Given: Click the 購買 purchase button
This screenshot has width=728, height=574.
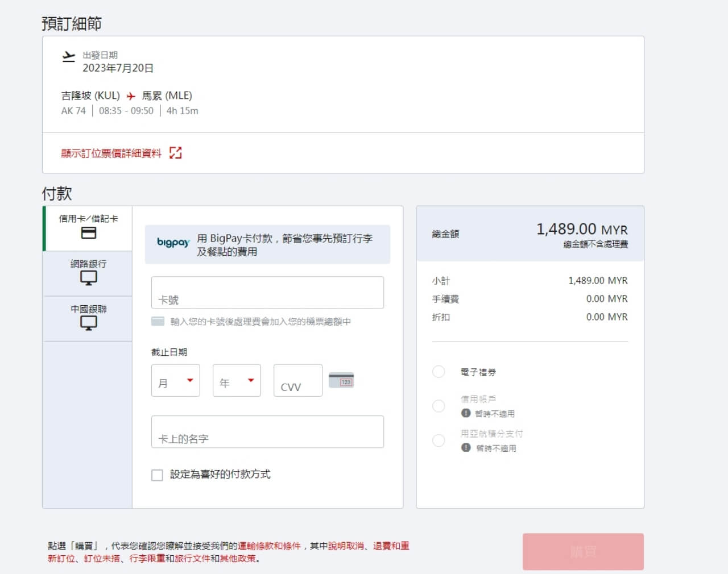Looking at the screenshot, I should 582,551.
